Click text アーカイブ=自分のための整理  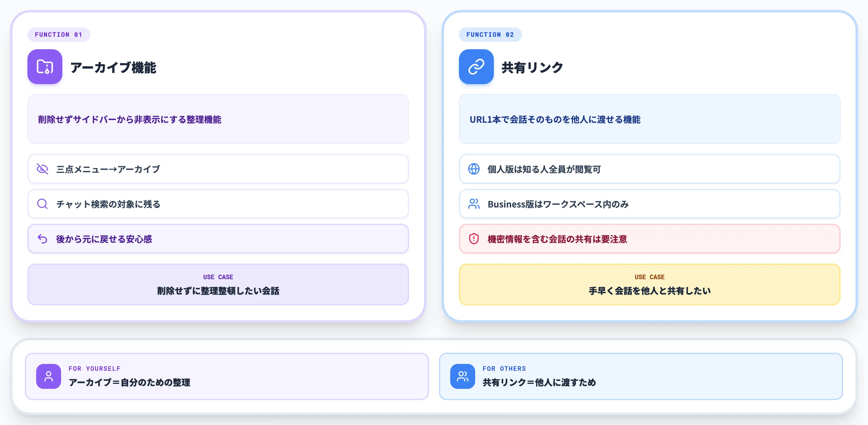[129, 383]
